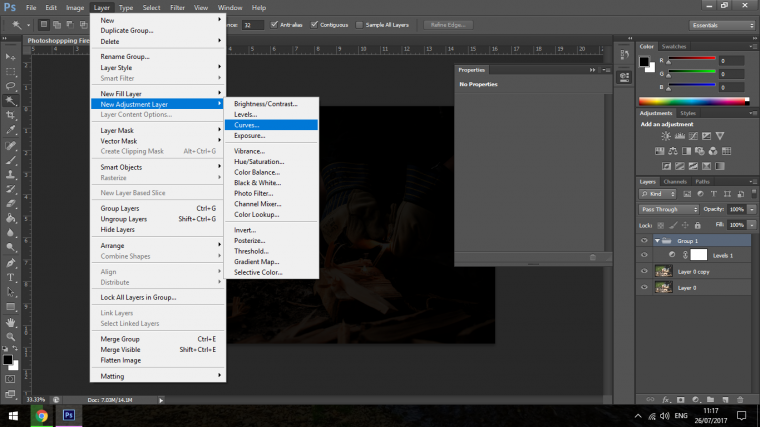Select the Rectangular Marquee tool
This screenshot has width=760, height=427.
pos(10,72)
